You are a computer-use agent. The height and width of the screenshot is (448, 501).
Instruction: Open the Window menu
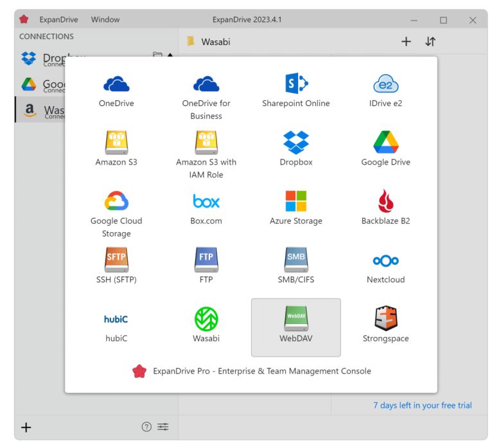105,20
